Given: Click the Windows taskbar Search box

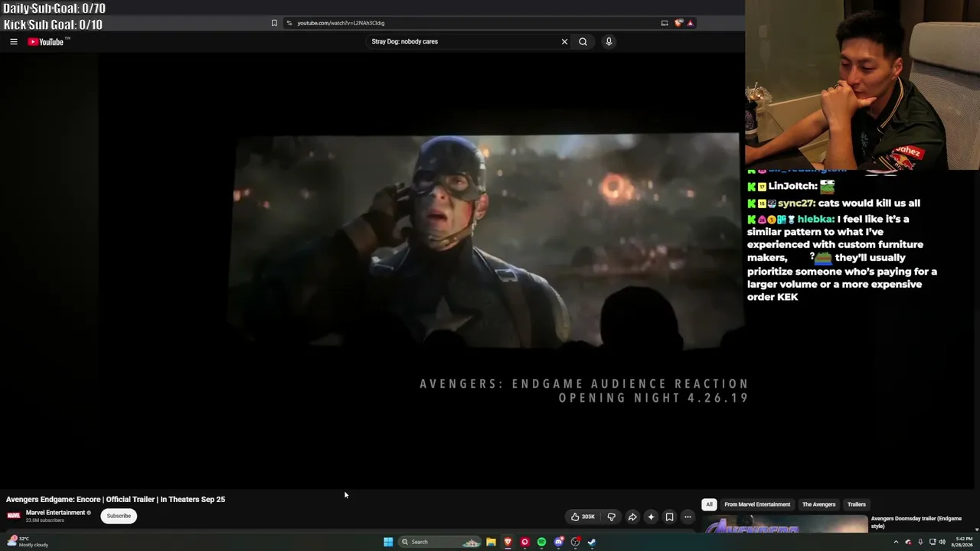Looking at the screenshot, I should [x=440, y=542].
